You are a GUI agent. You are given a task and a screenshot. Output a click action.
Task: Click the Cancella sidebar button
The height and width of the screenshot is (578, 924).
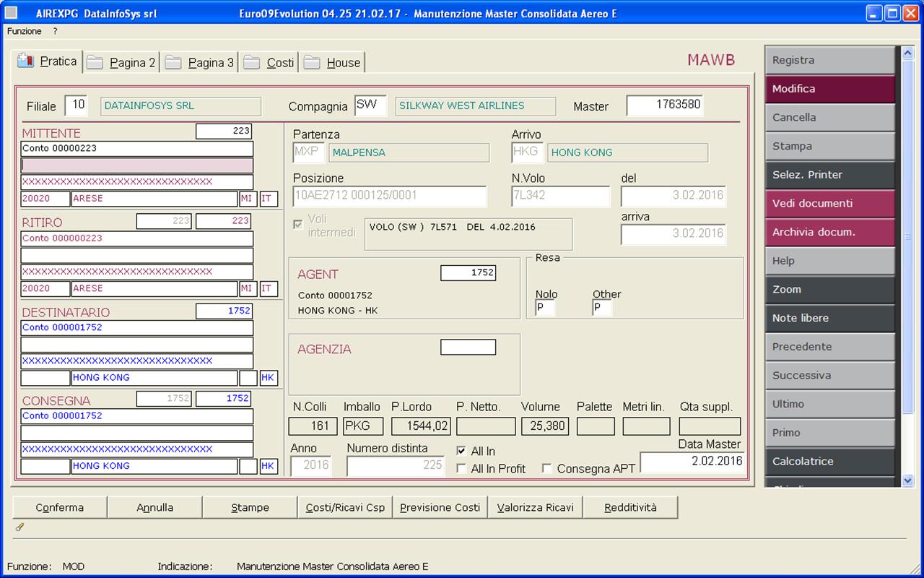coord(829,118)
